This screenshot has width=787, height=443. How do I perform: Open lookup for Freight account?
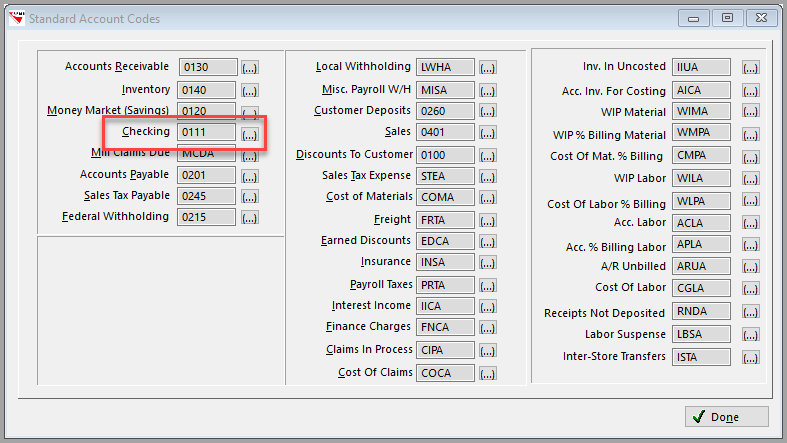coord(487,221)
